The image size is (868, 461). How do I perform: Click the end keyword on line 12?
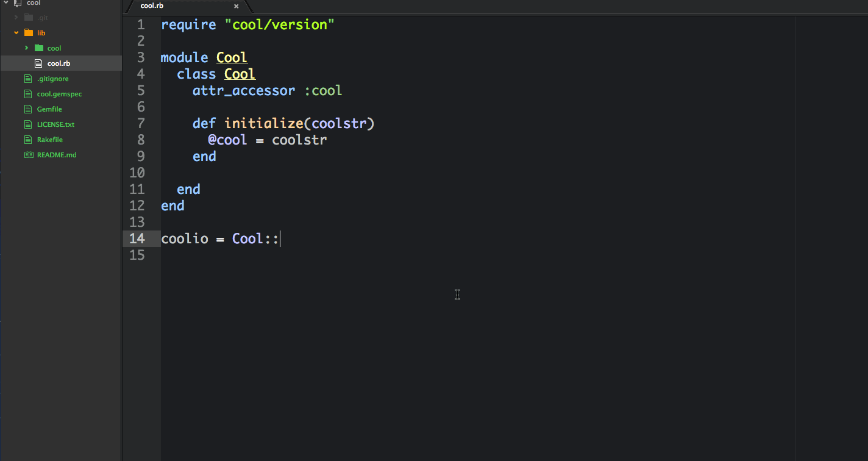[173, 206]
